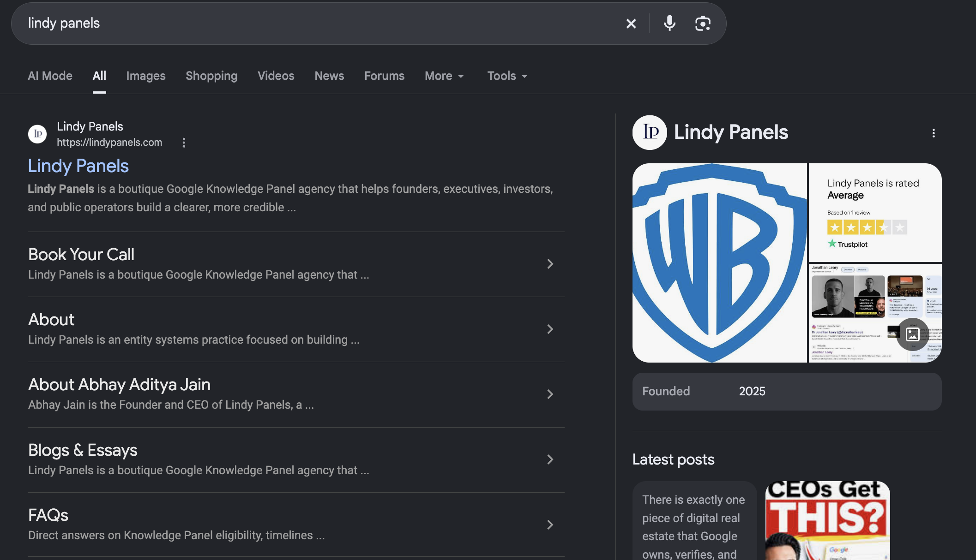
Task: Click the chevron on the FAQs row
Action: pyautogui.click(x=550, y=524)
